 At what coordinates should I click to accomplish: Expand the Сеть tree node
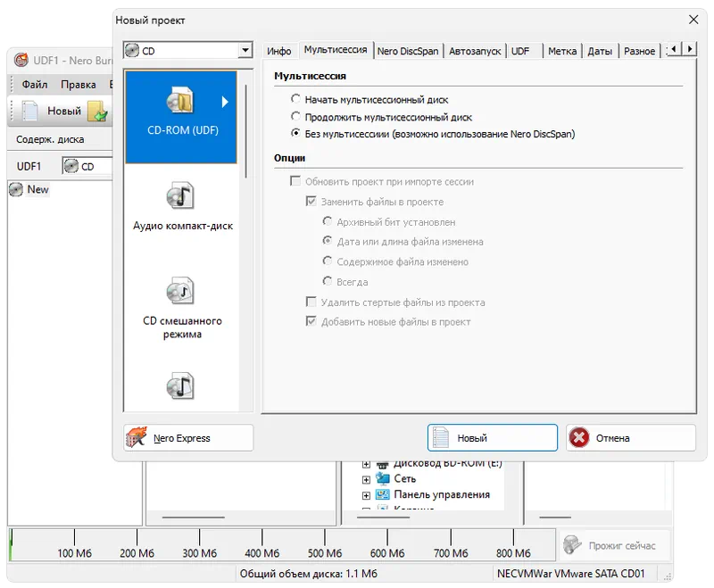click(366, 480)
